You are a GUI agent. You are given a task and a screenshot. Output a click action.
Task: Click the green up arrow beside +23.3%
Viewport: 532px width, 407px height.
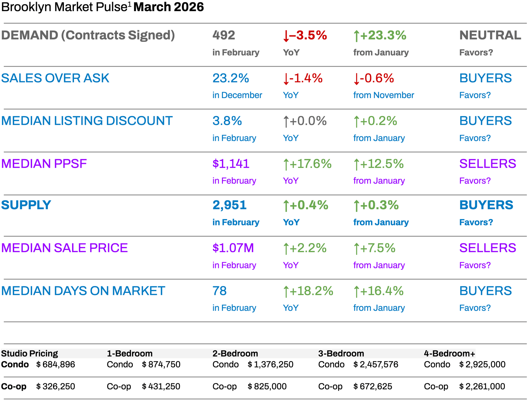click(x=356, y=36)
